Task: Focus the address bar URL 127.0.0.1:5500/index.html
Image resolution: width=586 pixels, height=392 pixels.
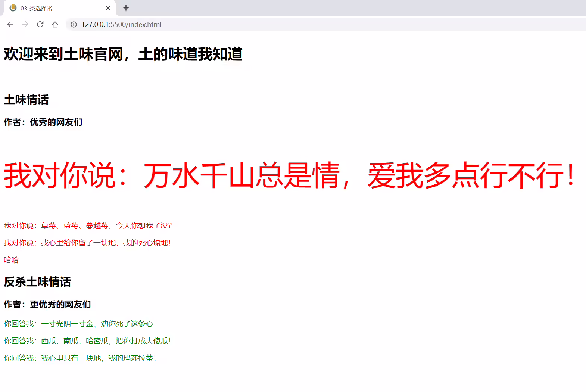Action: pos(121,24)
